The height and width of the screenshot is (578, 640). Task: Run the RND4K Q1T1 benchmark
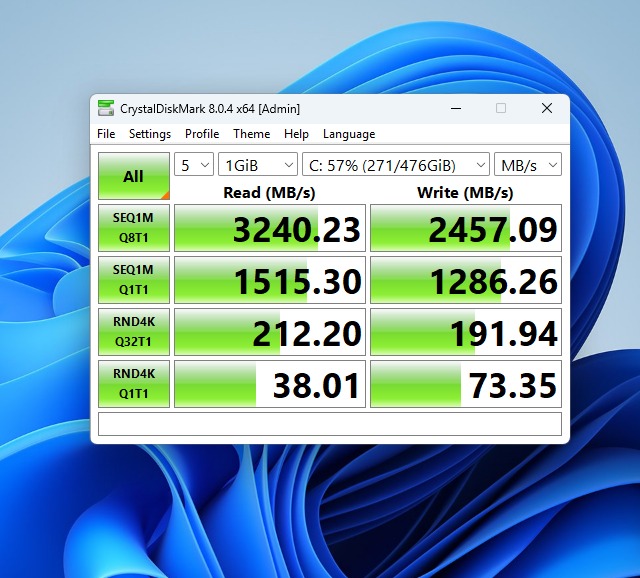[x=133, y=384]
